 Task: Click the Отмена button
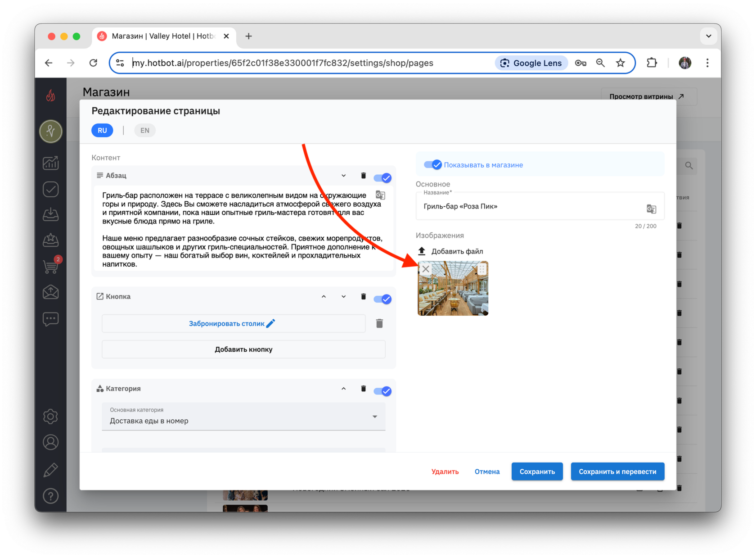coord(487,472)
